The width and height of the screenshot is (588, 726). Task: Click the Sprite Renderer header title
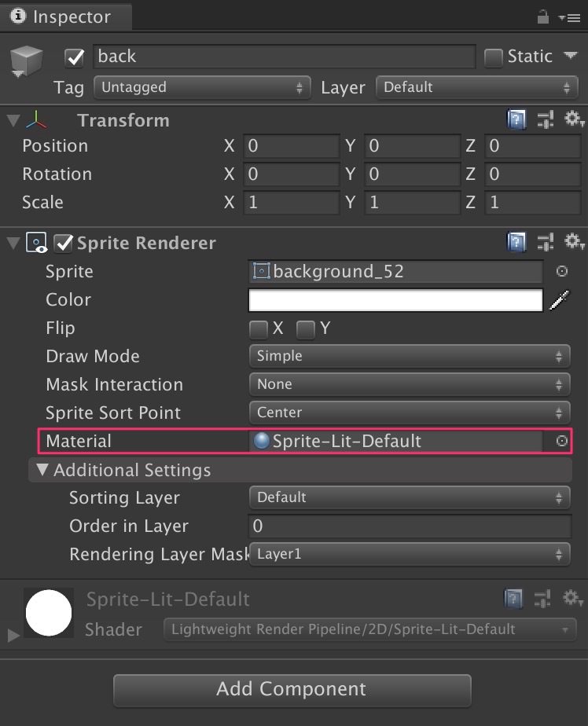coord(146,243)
